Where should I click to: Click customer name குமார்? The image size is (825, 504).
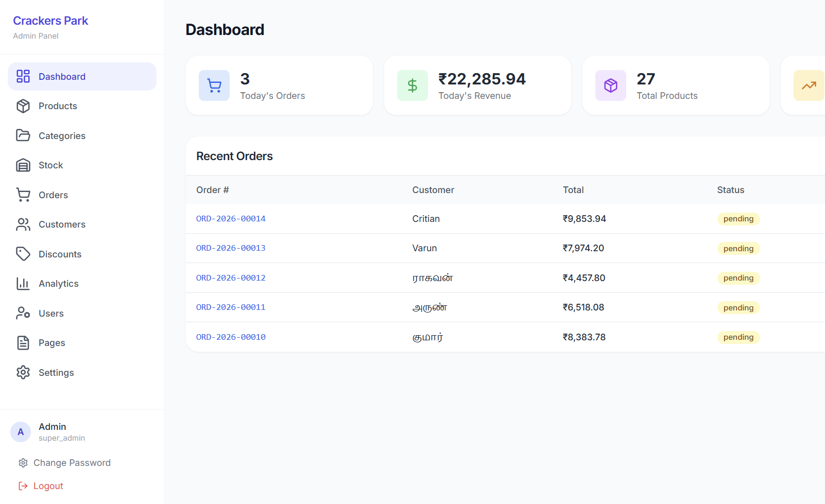[x=427, y=337]
